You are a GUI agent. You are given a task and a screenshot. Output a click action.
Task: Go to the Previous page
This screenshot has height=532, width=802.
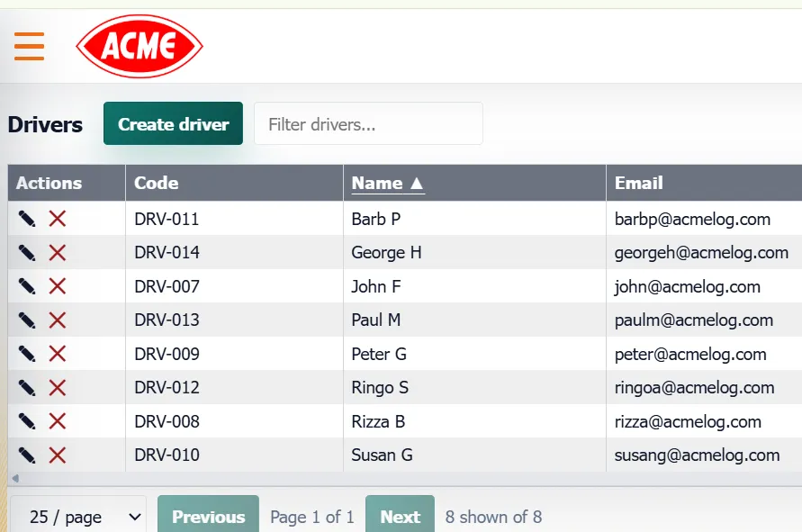click(x=208, y=516)
